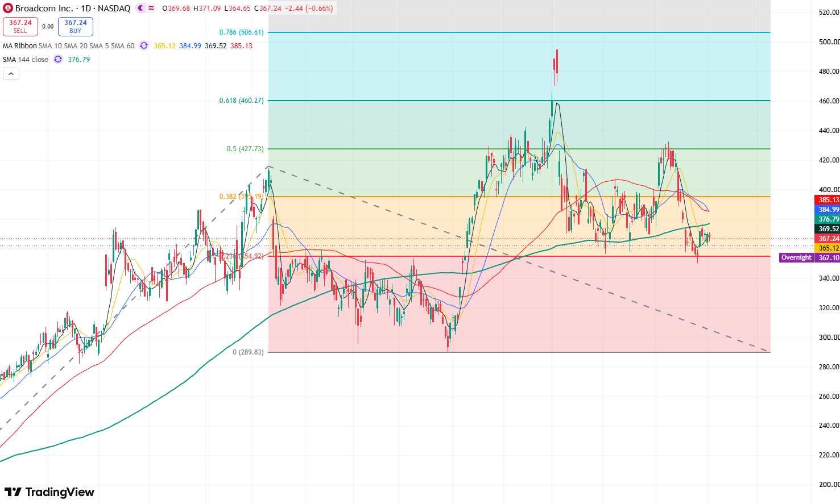The height and width of the screenshot is (504, 840).
Task: Click the purple moon session icon in the header
Action: 141,8
